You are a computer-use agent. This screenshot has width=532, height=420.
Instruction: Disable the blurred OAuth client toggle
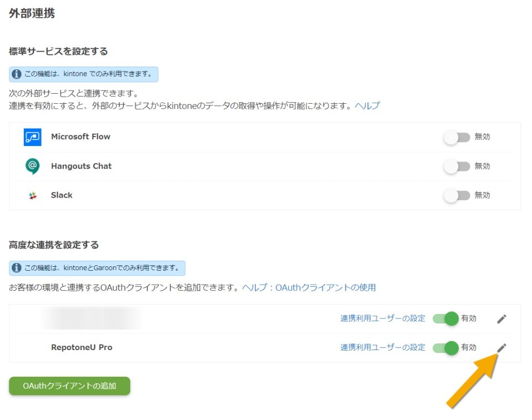[x=446, y=318]
